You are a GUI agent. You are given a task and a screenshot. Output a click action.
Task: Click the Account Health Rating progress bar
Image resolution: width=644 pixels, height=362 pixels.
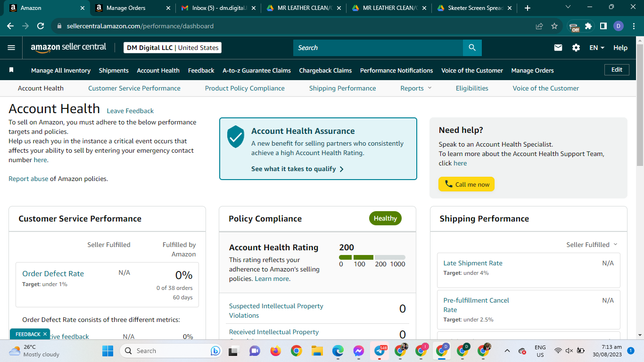(x=372, y=257)
